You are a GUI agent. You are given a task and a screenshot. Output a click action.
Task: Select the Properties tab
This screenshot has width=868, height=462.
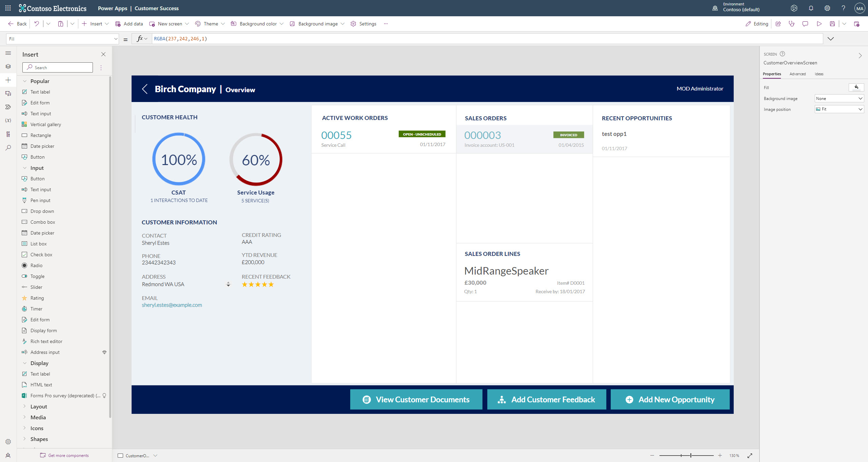[772, 74]
